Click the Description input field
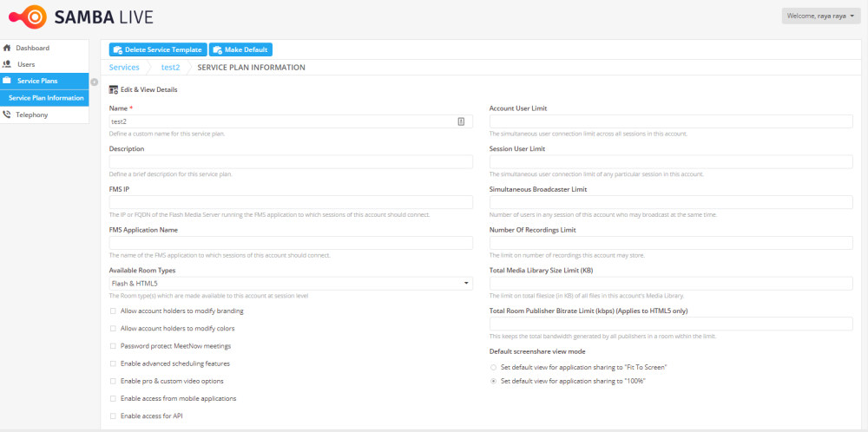 coord(291,162)
